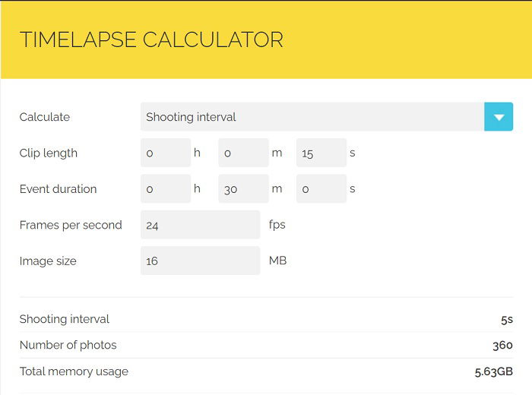532x395 pixels.
Task: Click the Image size label
Action: coord(48,261)
